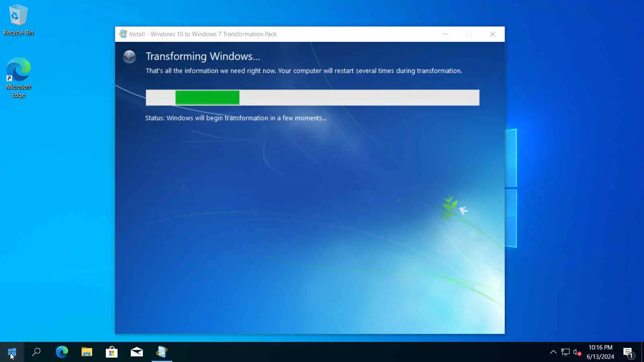Click the muted volume tray icon

[x=577, y=352]
